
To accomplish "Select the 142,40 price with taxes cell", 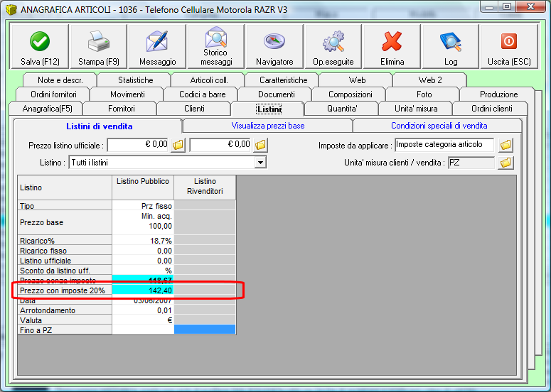I will pos(143,290).
